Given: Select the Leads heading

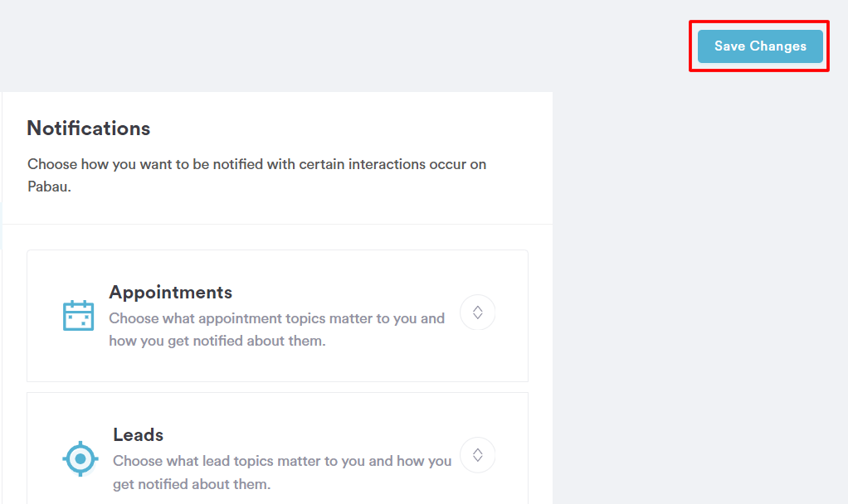Looking at the screenshot, I should [138, 435].
